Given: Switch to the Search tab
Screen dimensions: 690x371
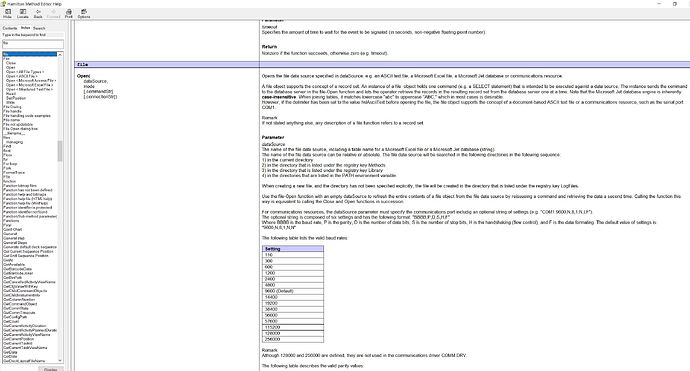Looking at the screenshot, I should [x=39, y=28].
